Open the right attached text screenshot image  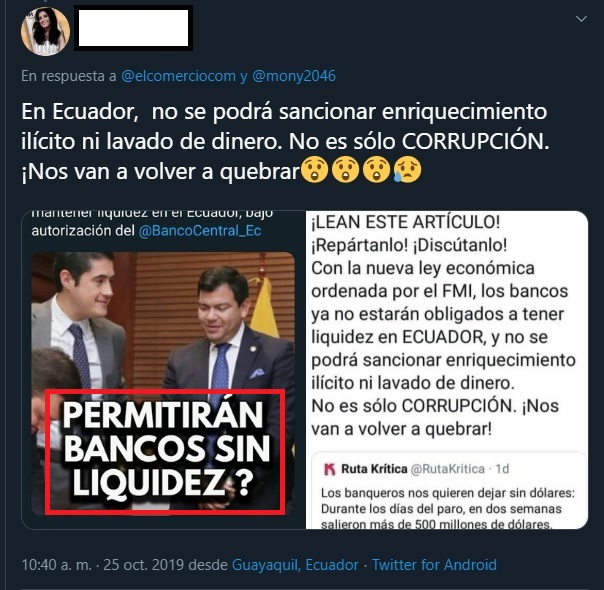447,370
